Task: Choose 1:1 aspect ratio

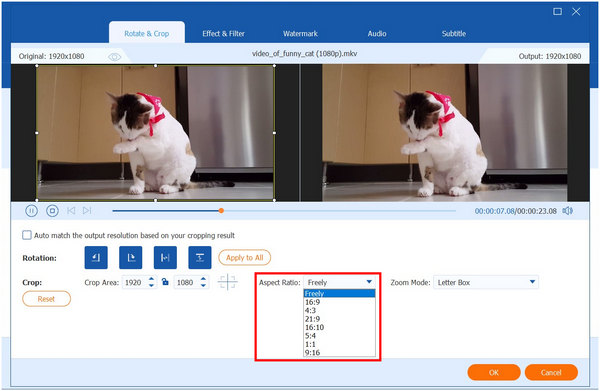Action: point(339,344)
